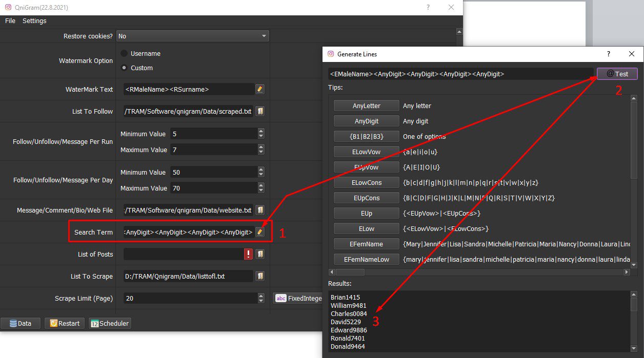Viewport: 644px width, 358px height.
Task: Select the Custom watermark option
Action: click(124, 68)
